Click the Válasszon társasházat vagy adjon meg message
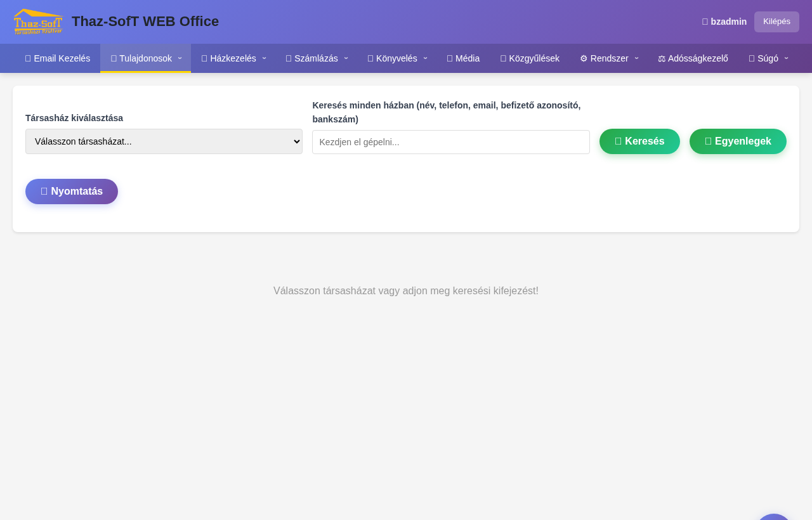This screenshot has height=520, width=812. [x=406, y=291]
